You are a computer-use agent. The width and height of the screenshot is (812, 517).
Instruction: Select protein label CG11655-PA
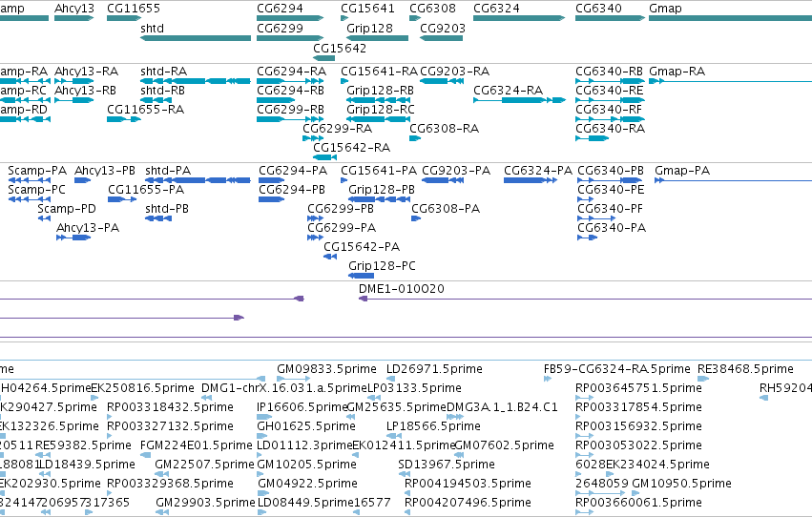[x=146, y=190]
